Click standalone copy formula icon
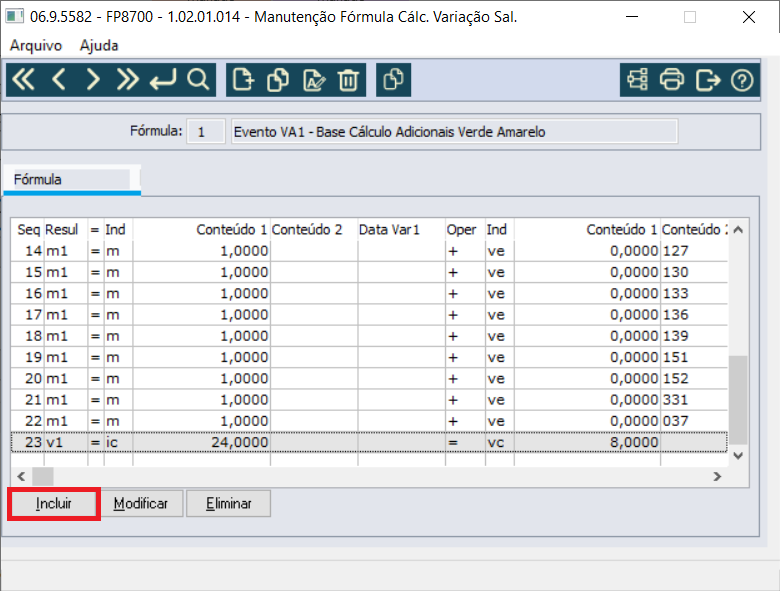 point(393,80)
